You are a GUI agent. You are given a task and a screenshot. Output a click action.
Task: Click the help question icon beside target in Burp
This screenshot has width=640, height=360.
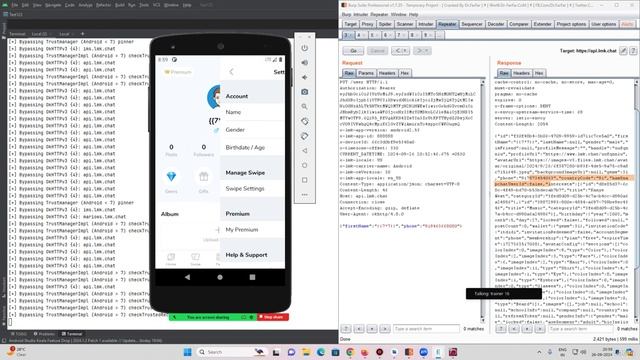coord(633,51)
